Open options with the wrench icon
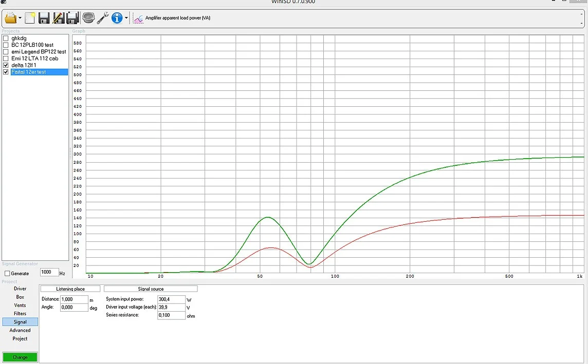588x364 pixels. [x=103, y=18]
